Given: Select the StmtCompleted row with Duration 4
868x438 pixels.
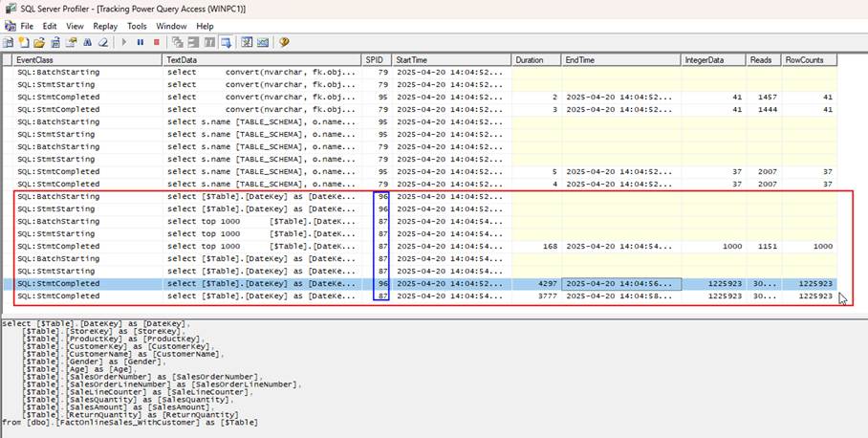Looking at the screenshot, I should click(420, 184).
